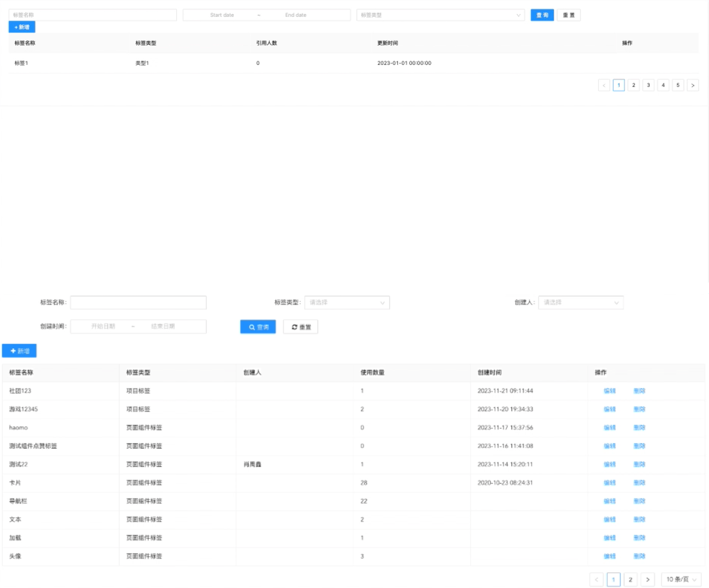The width and height of the screenshot is (709, 588).
Task: Click the top 重置 reset button
Action: (x=568, y=15)
